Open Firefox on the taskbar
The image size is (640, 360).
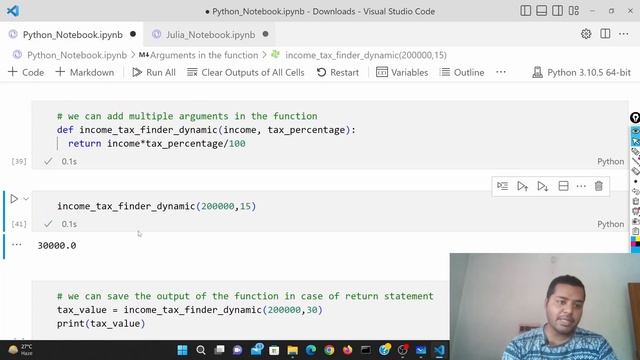pos(347,350)
